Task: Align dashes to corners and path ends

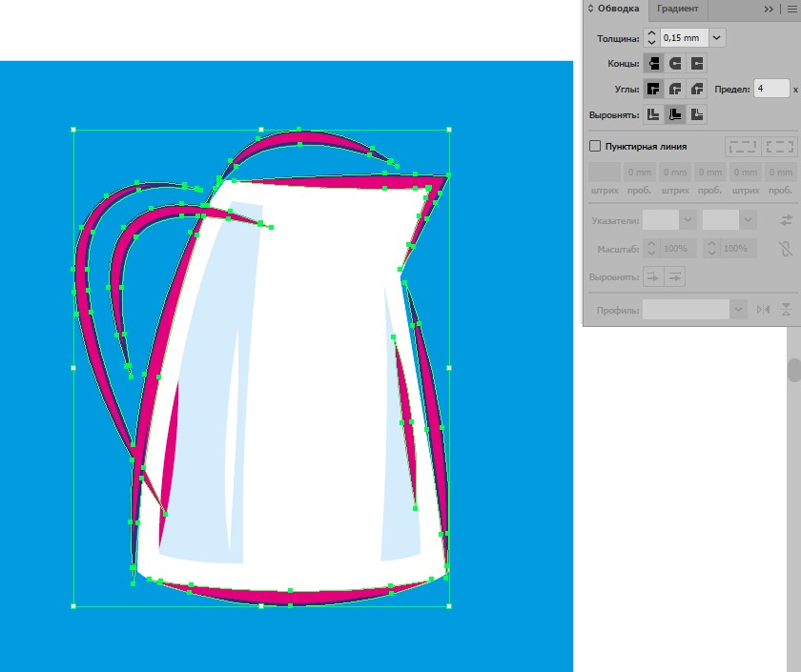Action: point(780,147)
